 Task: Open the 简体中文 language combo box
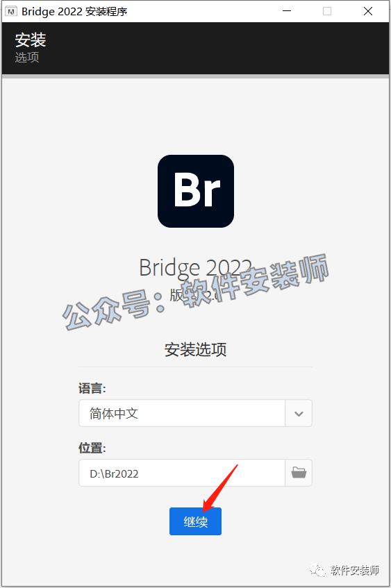click(x=195, y=413)
